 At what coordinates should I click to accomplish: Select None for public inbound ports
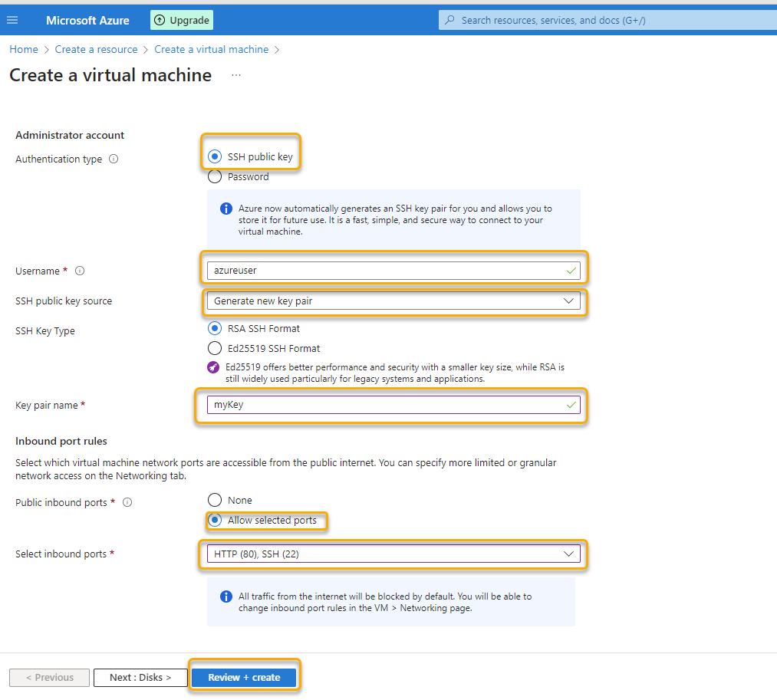215,499
